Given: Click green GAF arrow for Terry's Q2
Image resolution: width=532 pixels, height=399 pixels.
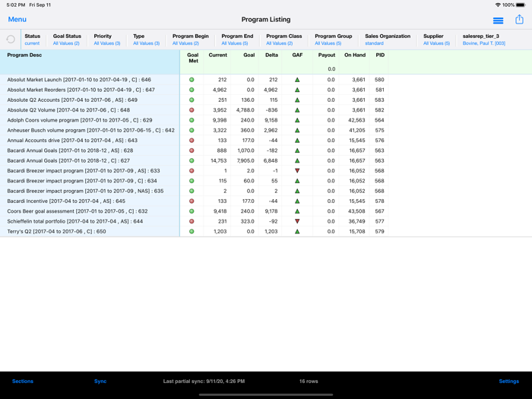Looking at the screenshot, I should [297, 231].
